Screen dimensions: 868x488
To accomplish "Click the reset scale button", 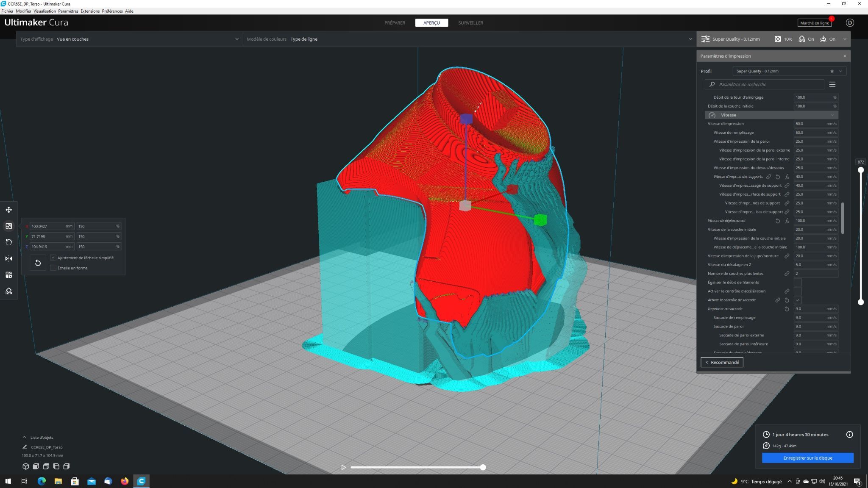I will tap(38, 263).
